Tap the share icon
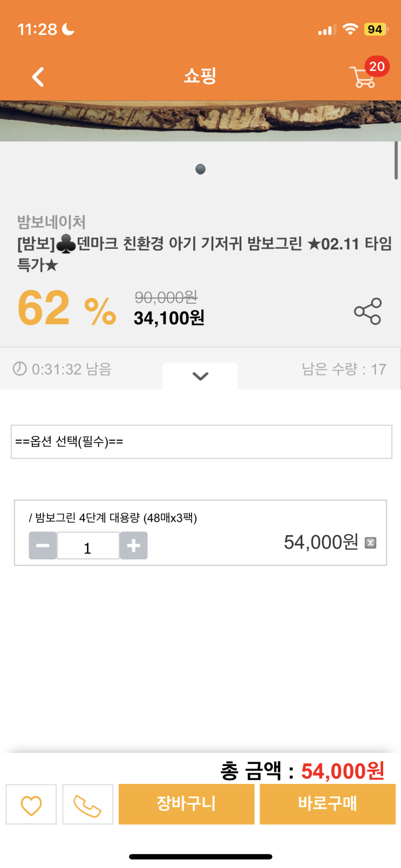 click(x=368, y=311)
